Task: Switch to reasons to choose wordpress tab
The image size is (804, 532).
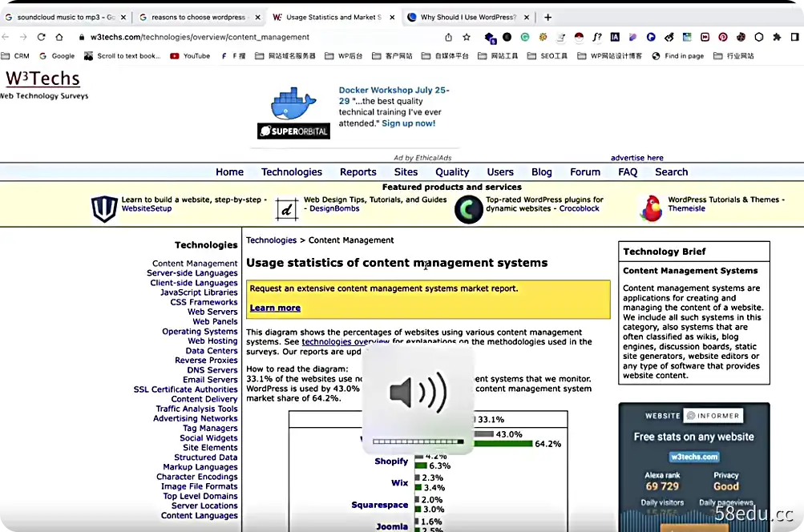Action: tap(200, 18)
